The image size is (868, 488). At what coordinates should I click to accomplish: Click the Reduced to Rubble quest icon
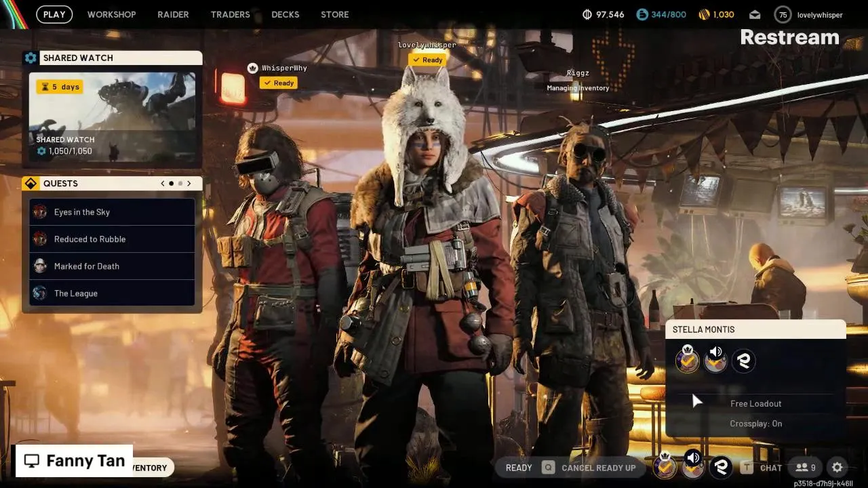coord(40,239)
